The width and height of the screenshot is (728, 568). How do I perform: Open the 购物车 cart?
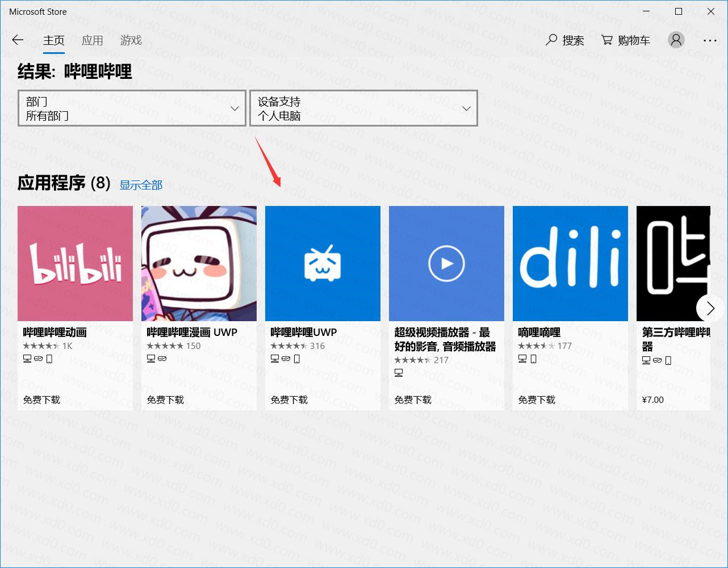(626, 40)
